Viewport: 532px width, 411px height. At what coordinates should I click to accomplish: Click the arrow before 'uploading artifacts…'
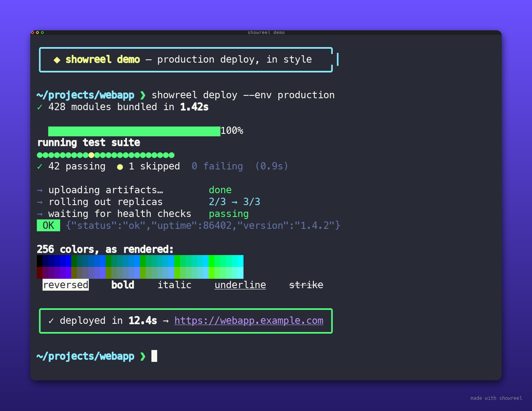40,190
